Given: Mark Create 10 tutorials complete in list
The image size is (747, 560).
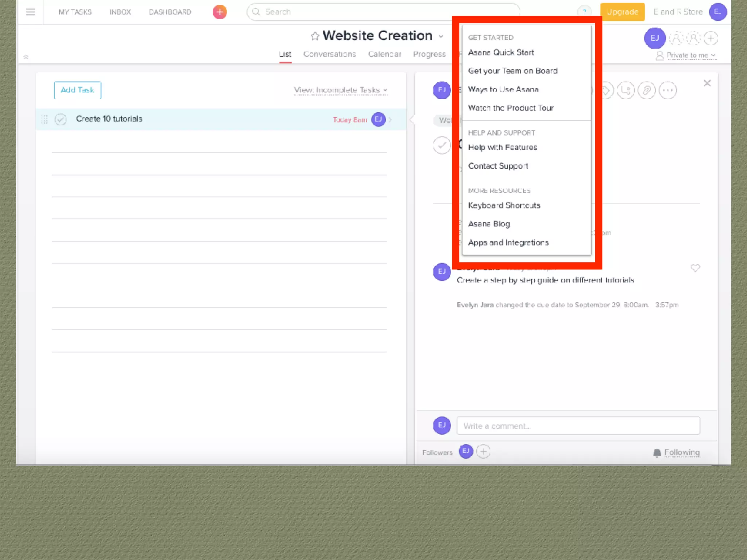Looking at the screenshot, I should coord(61,119).
